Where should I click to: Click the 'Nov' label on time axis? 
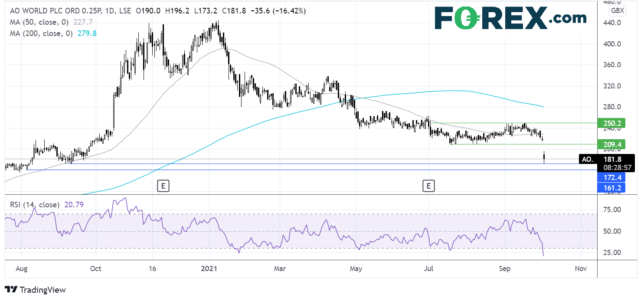(x=580, y=269)
